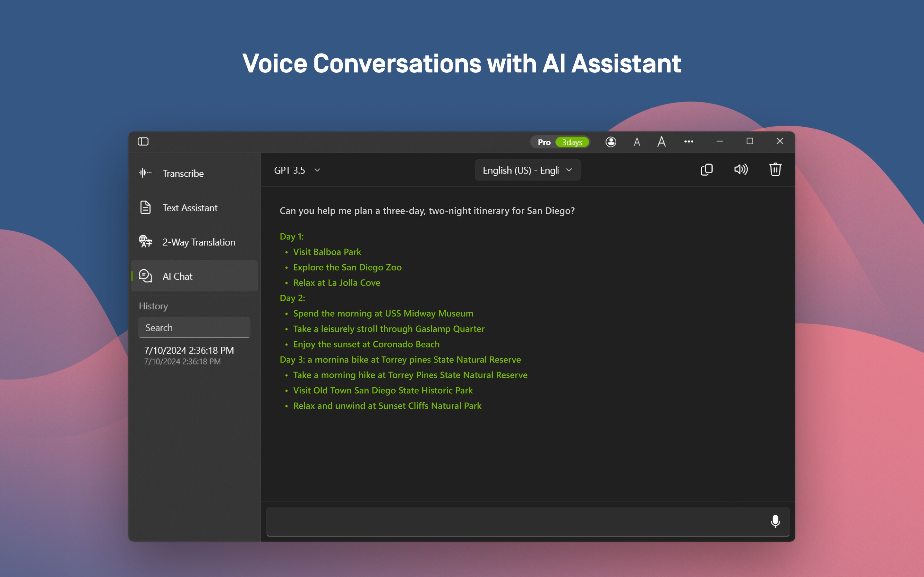Screen dimensions: 924x577
Task: Click the History Search field
Action: tap(194, 327)
